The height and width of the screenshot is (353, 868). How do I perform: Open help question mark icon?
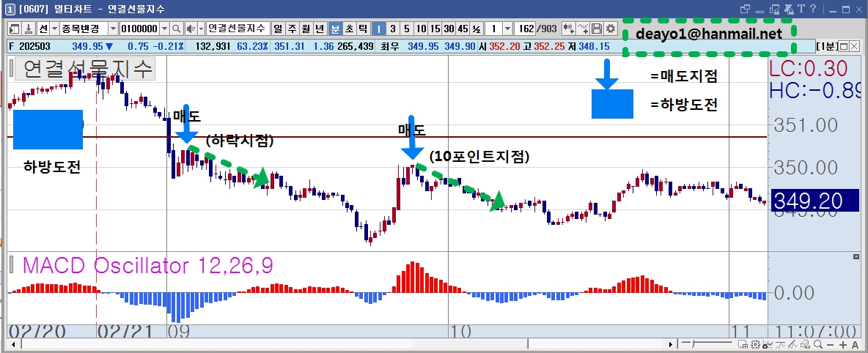pos(812,8)
